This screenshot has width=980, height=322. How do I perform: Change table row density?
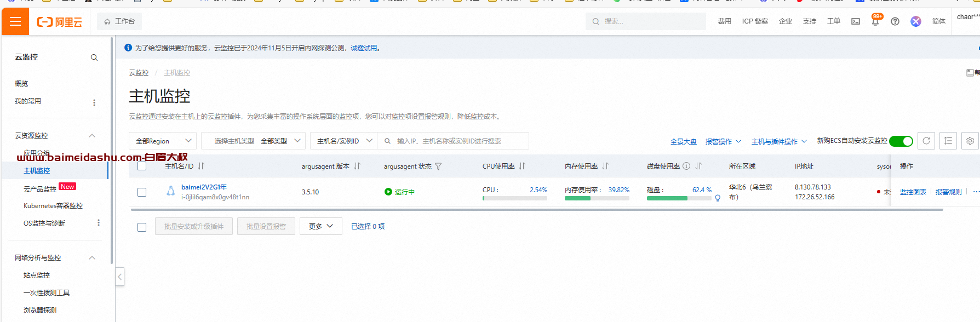(x=948, y=141)
